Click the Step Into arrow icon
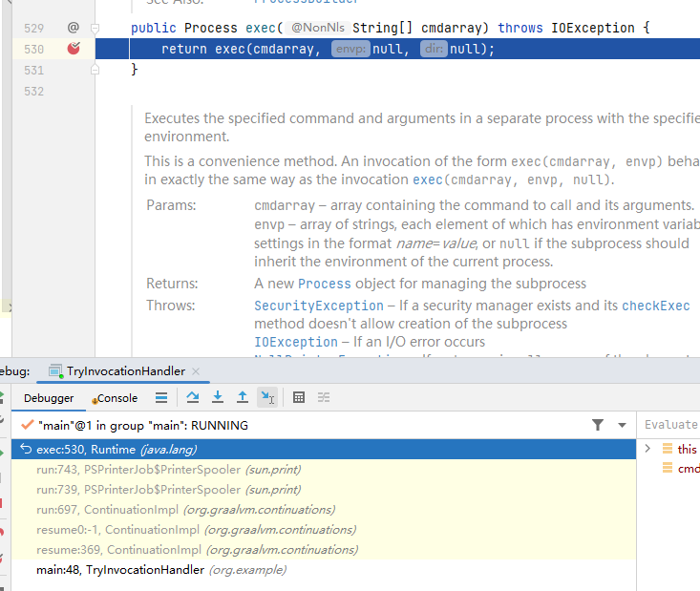 pos(218,398)
